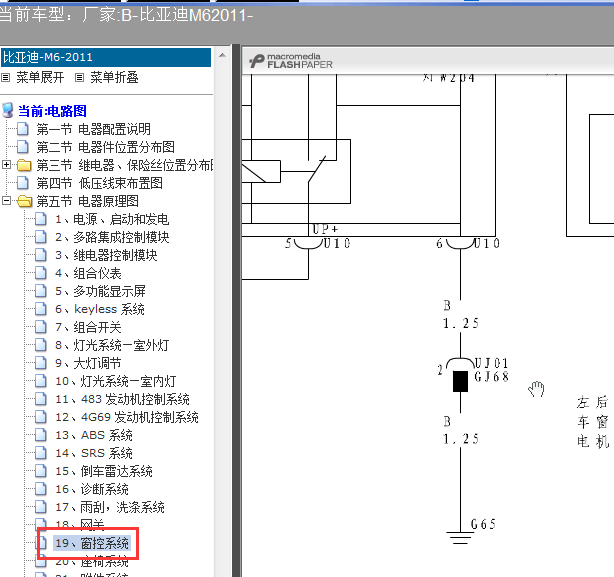Open 2、多路集成控制模块 diagram

112,237
